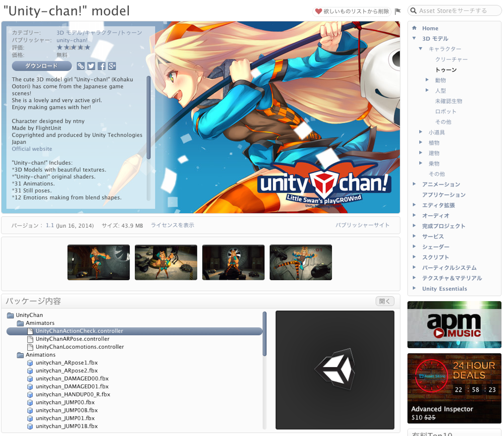Click the Asset Store search field
The height and width of the screenshot is (436, 504).
tap(454, 10)
